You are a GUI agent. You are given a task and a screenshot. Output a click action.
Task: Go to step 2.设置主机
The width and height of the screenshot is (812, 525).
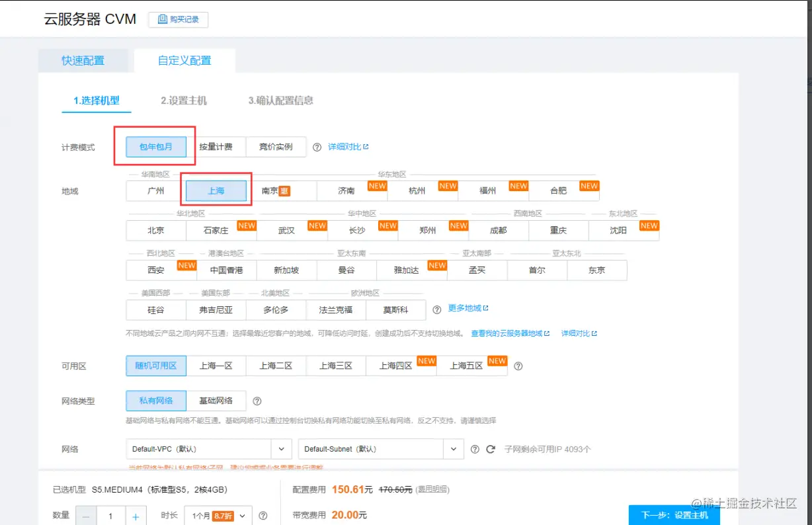pyautogui.click(x=184, y=101)
